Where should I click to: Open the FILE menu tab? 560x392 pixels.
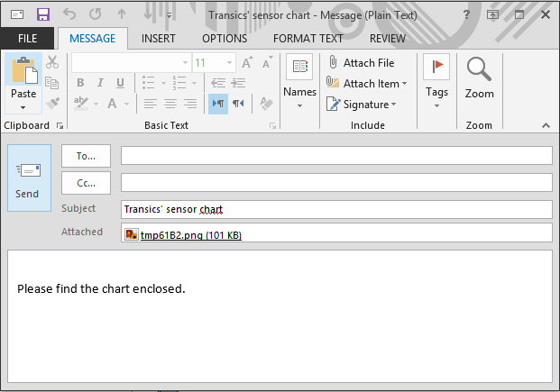point(27,39)
